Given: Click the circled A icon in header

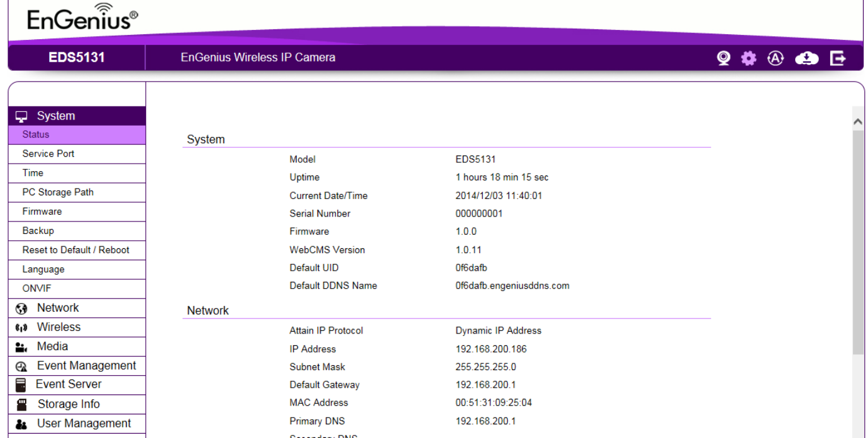Looking at the screenshot, I should pyautogui.click(x=775, y=58).
